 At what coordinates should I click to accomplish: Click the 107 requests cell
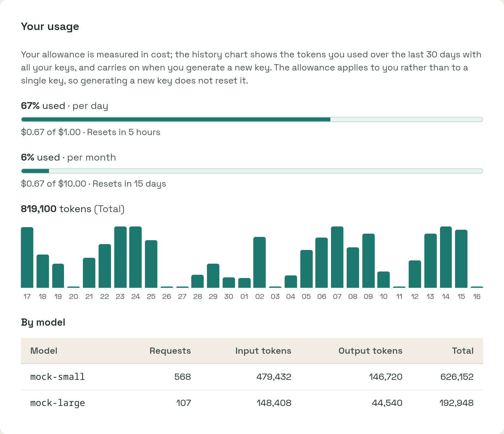click(183, 403)
